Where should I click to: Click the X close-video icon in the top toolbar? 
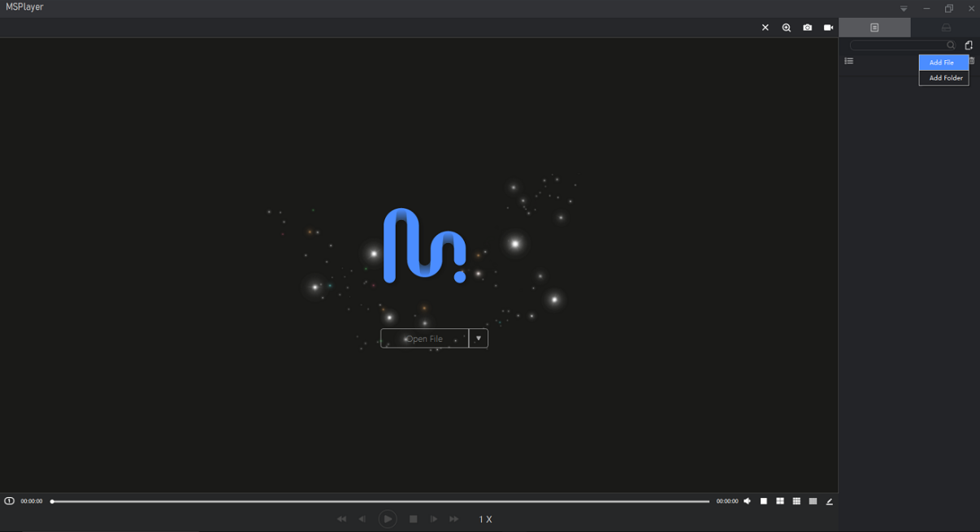pos(765,28)
